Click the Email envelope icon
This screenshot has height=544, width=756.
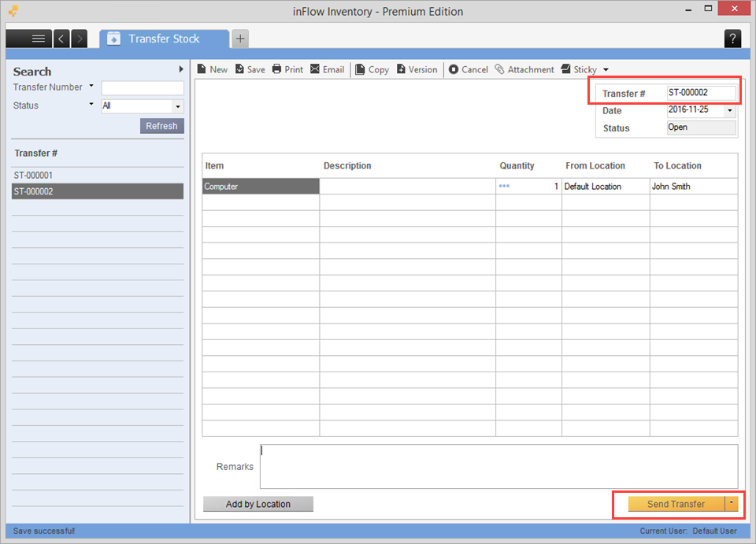[x=315, y=69]
